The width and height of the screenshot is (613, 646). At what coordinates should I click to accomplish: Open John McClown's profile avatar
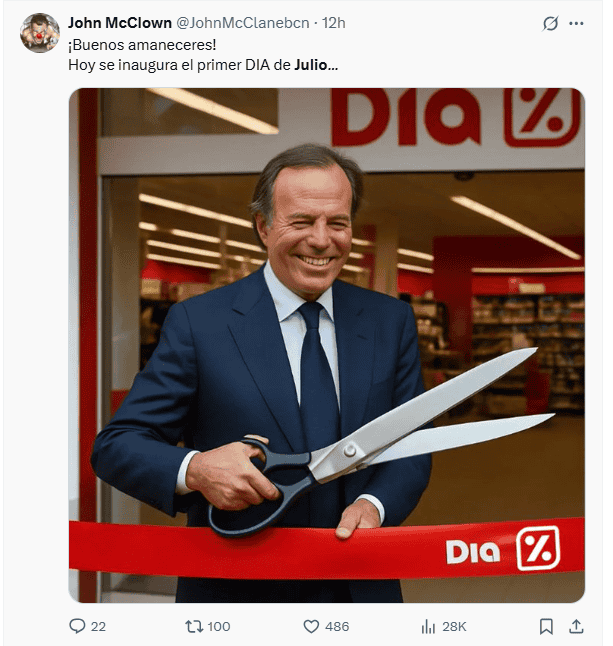coord(40,33)
